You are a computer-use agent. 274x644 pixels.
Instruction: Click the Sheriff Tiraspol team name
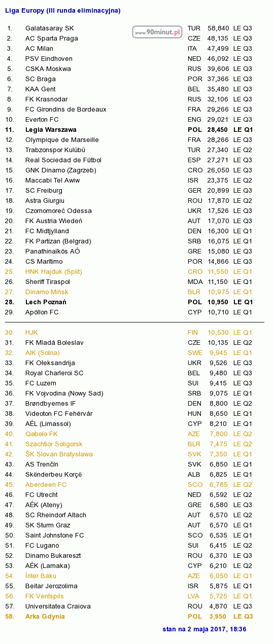48,282
